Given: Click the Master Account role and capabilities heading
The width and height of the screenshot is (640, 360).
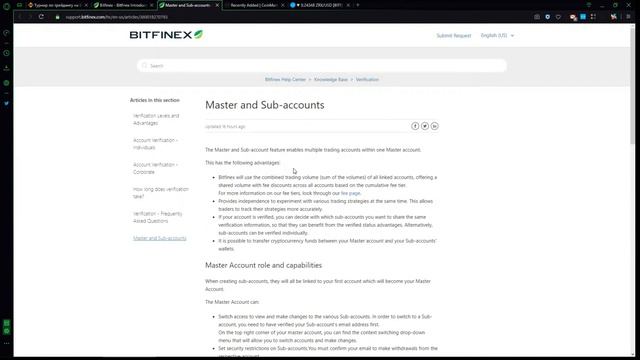Looking at the screenshot, I should click(263, 265).
